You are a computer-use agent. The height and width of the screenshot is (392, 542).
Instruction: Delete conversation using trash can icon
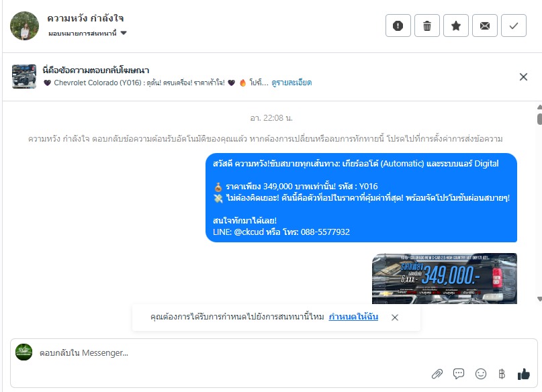427,26
